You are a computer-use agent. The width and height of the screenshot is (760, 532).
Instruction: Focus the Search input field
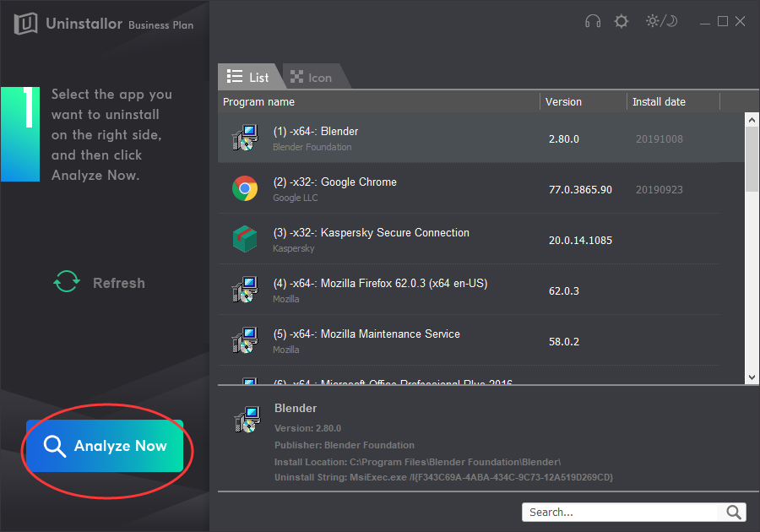coord(622,512)
